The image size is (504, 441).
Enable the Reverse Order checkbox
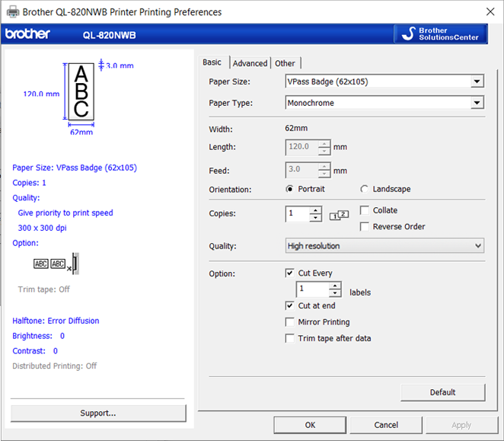[x=365, y=226]
